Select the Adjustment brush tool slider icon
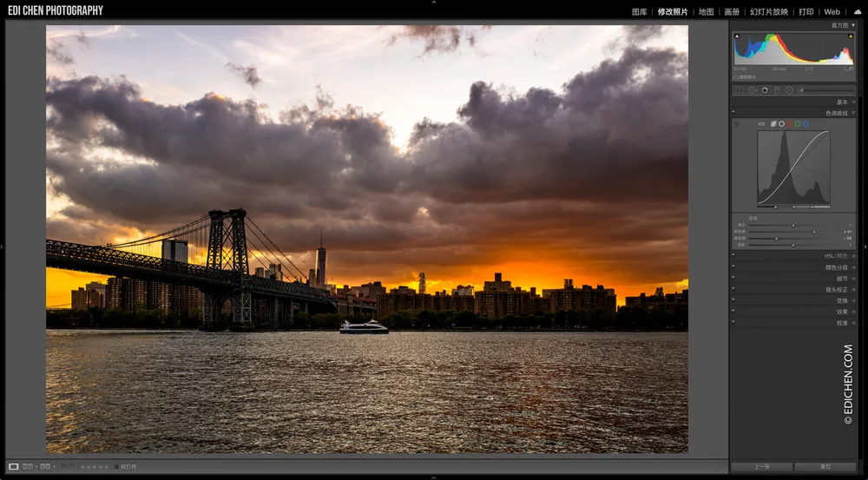 click(x=801, y=90)
